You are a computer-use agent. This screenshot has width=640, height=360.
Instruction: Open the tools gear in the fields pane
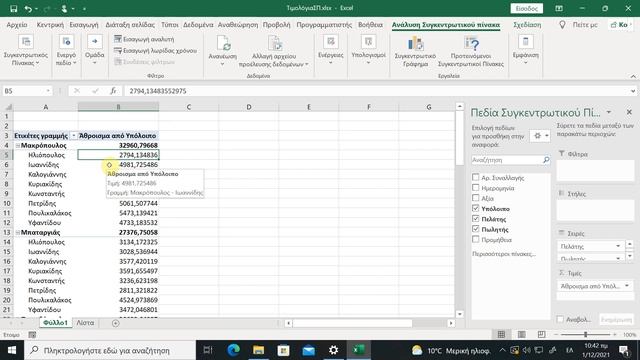coord(540,136)
